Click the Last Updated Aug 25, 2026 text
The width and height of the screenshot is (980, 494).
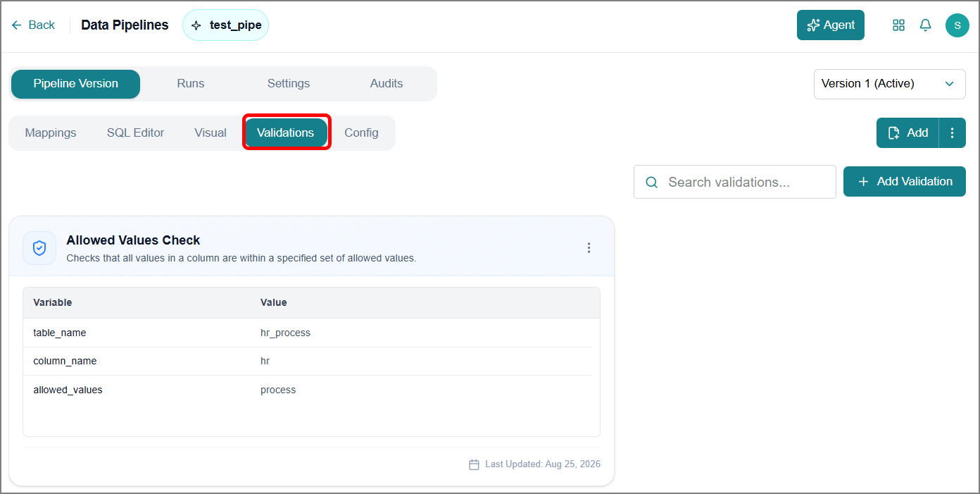pos(543,464)
